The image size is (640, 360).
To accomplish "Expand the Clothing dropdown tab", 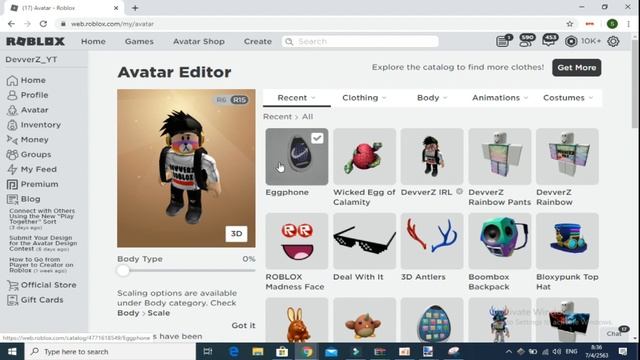I will (364, 98).
